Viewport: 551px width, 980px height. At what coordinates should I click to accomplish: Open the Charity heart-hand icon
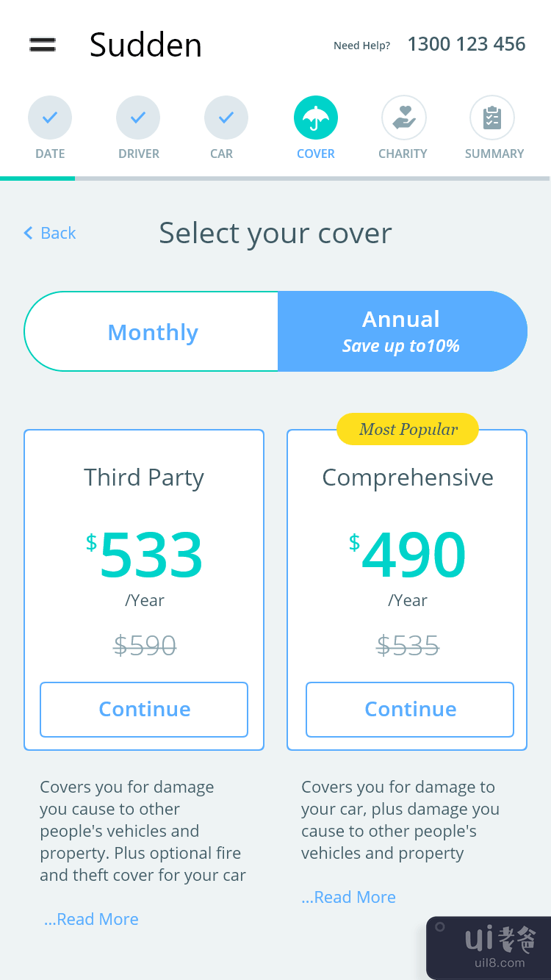pyautogui.click(x=403, y=118)
